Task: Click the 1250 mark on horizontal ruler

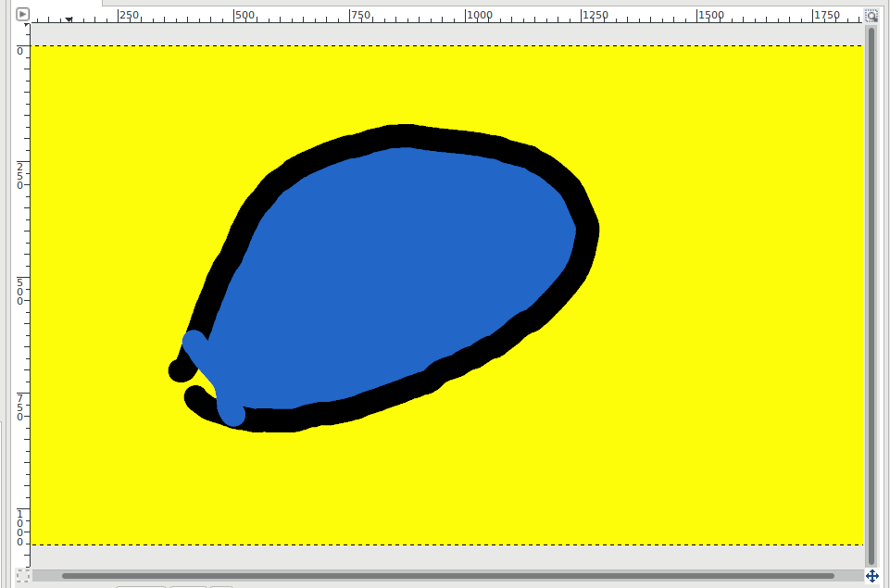Action: (x=595, y=15)
